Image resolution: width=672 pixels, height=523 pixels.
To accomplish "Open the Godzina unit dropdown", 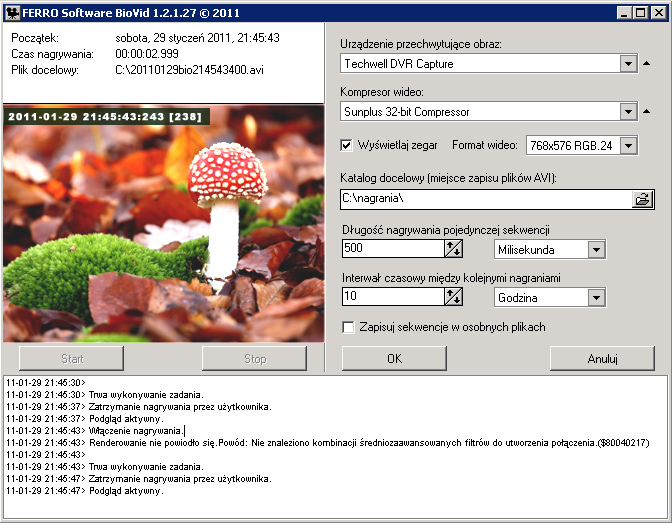I will pyautogui.click(x=596, y=298).
